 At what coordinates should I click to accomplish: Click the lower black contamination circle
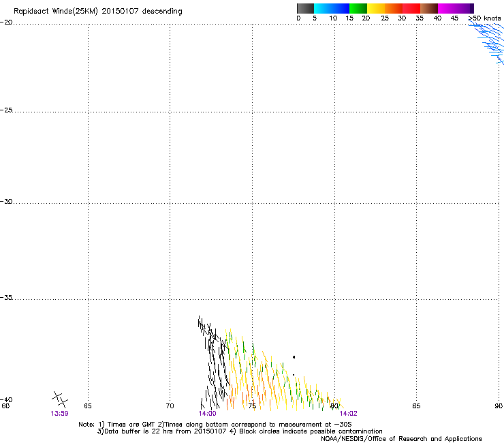294,375
